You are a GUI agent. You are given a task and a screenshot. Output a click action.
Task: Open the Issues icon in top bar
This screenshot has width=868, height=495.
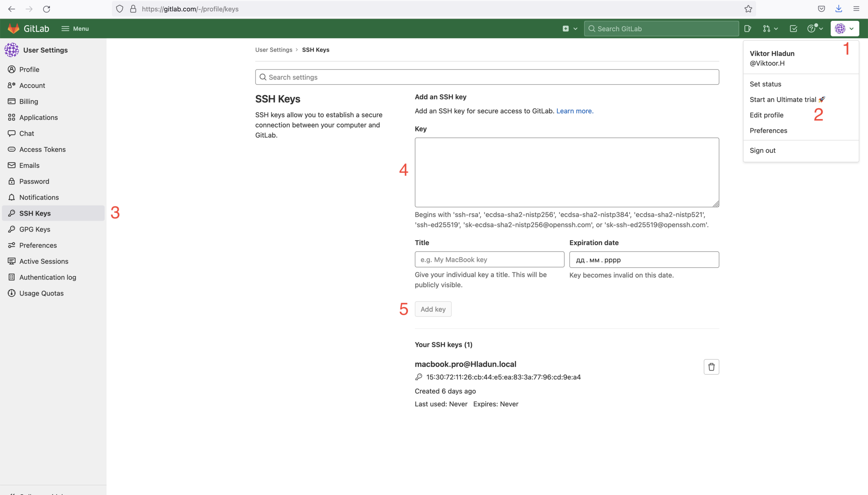point(747,29)
